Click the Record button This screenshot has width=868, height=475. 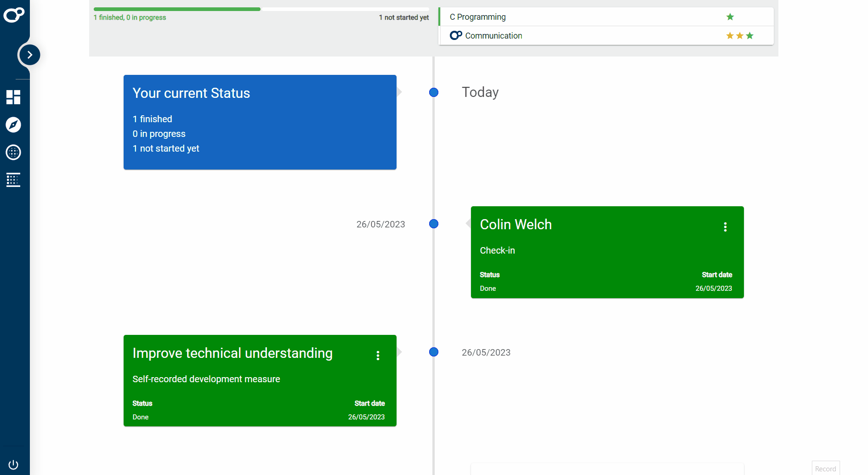pyautogui.click(x=825, y=469)
